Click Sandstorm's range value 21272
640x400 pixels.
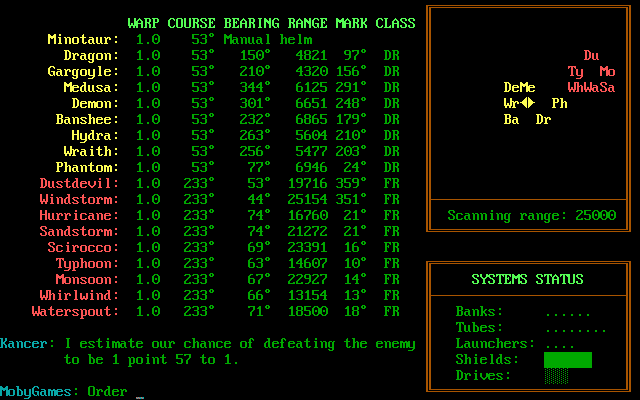(307, 232)
